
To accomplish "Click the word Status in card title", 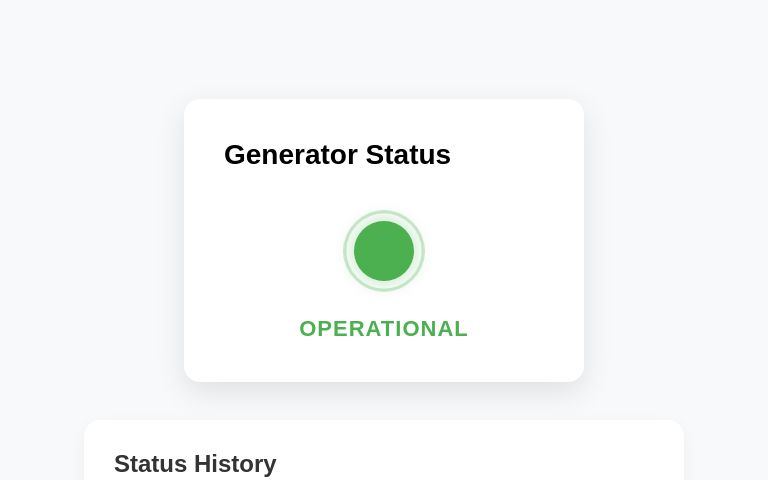I will click(x=408, y=155).
